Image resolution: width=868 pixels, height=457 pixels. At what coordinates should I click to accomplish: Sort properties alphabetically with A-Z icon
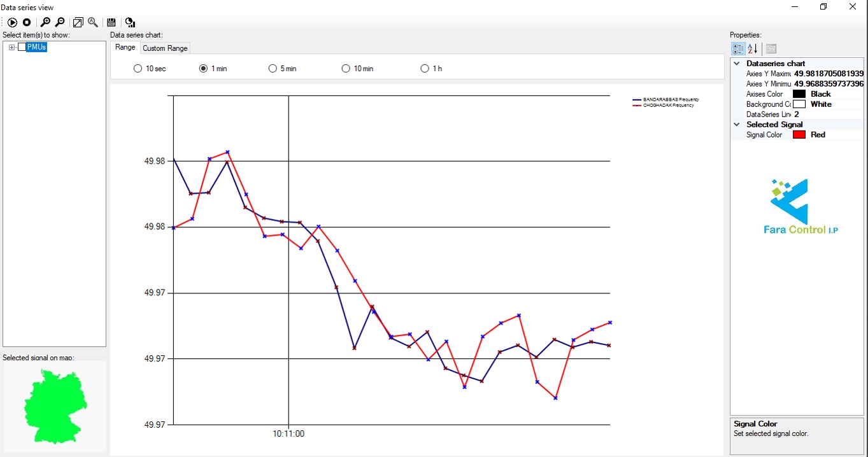752,48
